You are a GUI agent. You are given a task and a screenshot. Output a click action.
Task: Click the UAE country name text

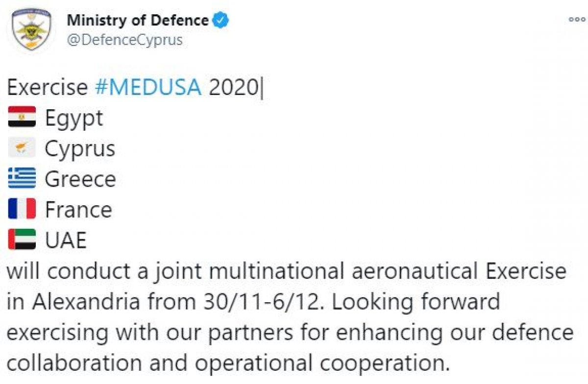66,240
